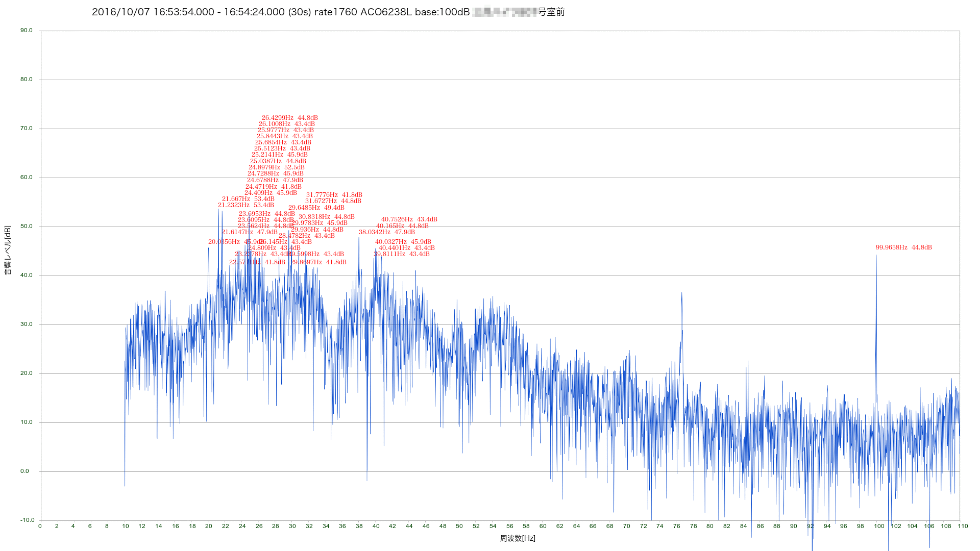Screen dimensions: 980x551
Task: Click peak label "21.6147Hz 47.9dB"
Action: 250,232
